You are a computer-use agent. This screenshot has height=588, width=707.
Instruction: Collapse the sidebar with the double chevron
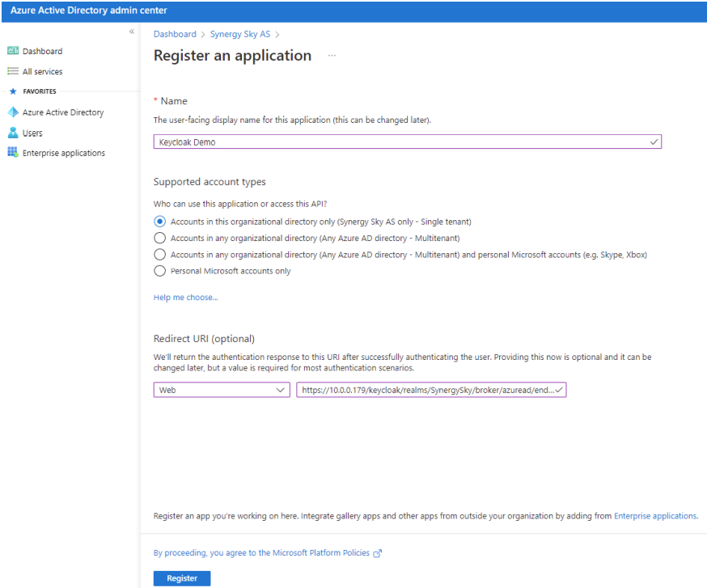tap(132, 32)
